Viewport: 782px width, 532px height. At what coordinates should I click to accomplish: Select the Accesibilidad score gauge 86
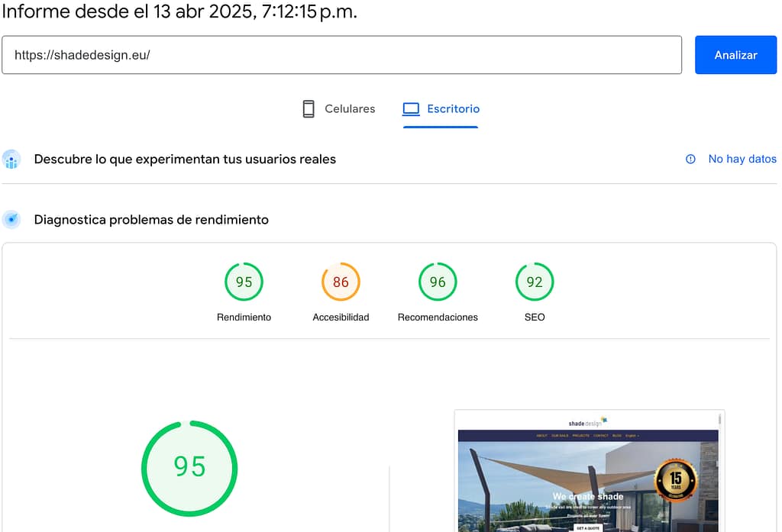(341, 282)
